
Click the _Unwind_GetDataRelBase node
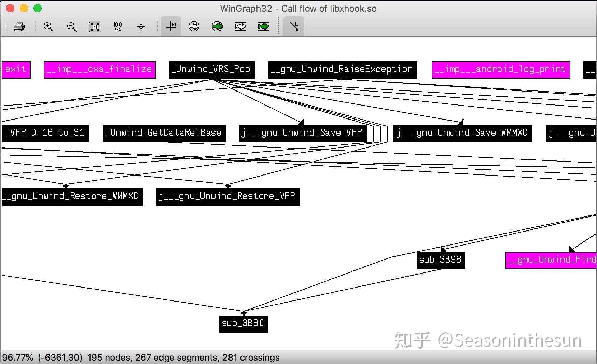(x=165, y=133)
